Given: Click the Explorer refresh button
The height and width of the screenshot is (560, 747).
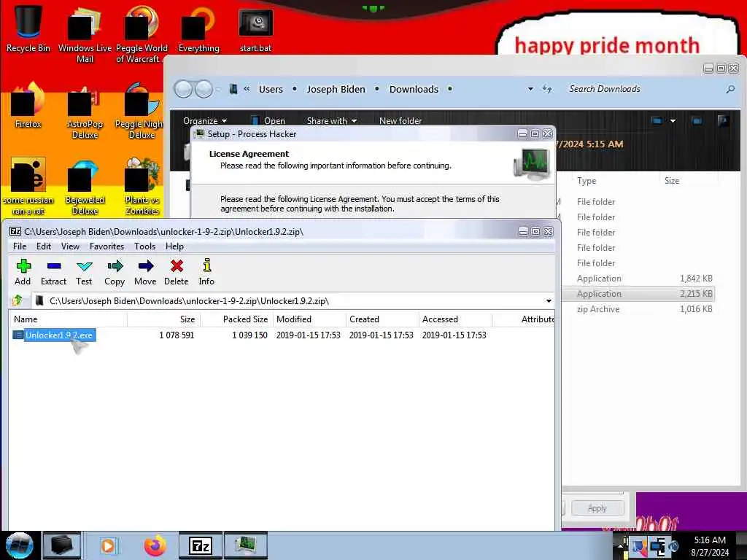Looking at the screenshot, I should click(547, 89).
